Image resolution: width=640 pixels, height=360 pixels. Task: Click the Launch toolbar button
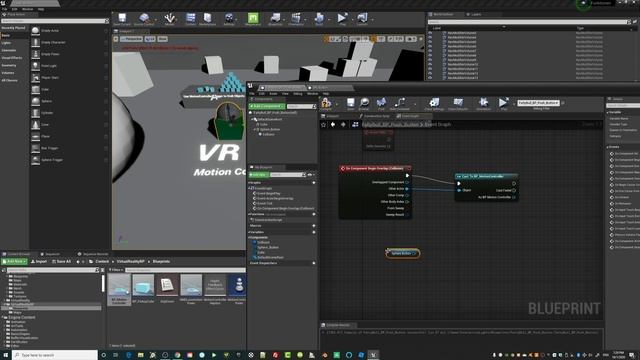[362, 19]
